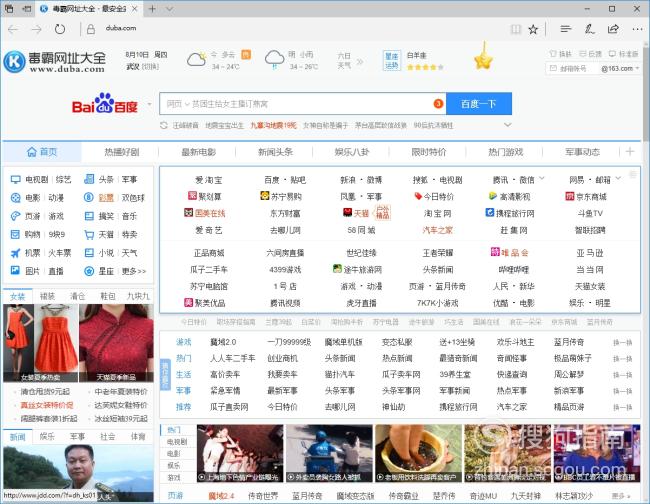Open the 汽车之家 link
The height and width of the screenshot is (504, 650).
[437, 230]
